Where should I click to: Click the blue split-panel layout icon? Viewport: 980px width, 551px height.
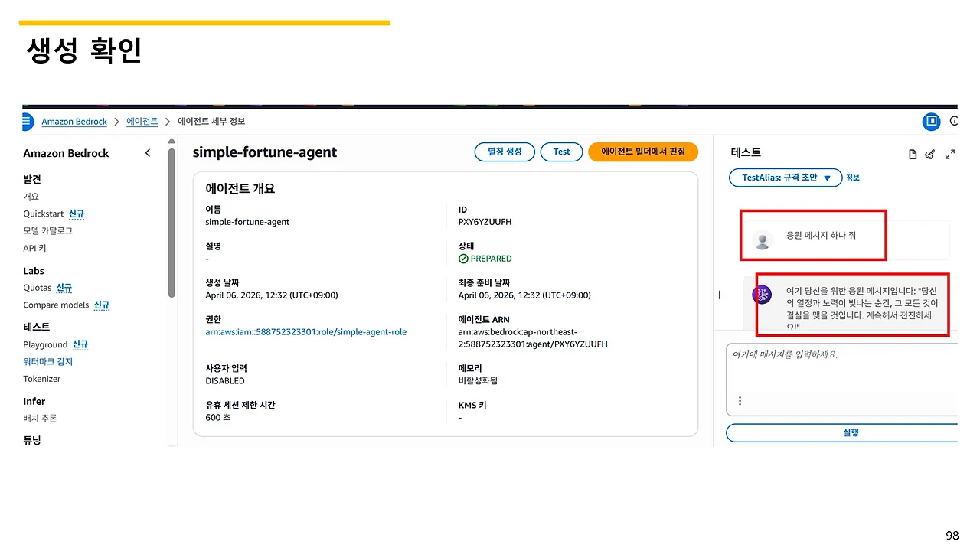[931, 121]
